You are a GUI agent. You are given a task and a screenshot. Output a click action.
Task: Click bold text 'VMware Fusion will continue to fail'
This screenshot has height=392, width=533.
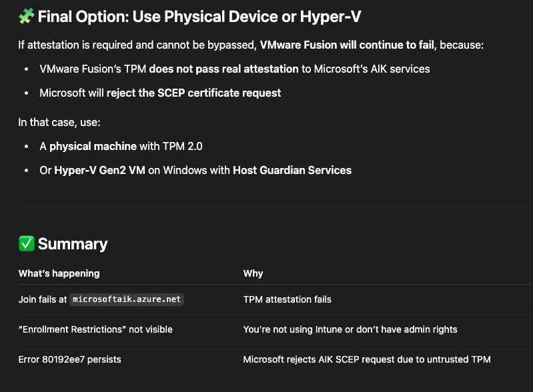[x=347, y=45]
